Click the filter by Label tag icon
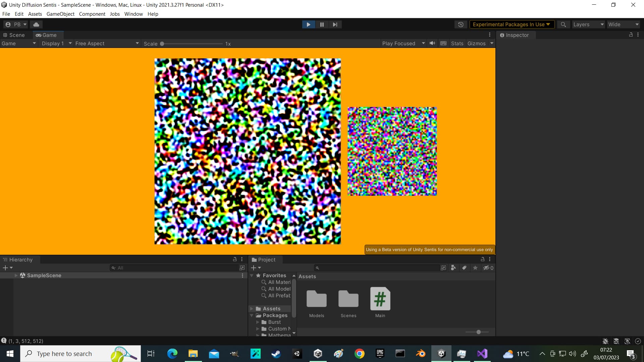The width and height of the screenshot is (644, 362). [x=464, y=268]
